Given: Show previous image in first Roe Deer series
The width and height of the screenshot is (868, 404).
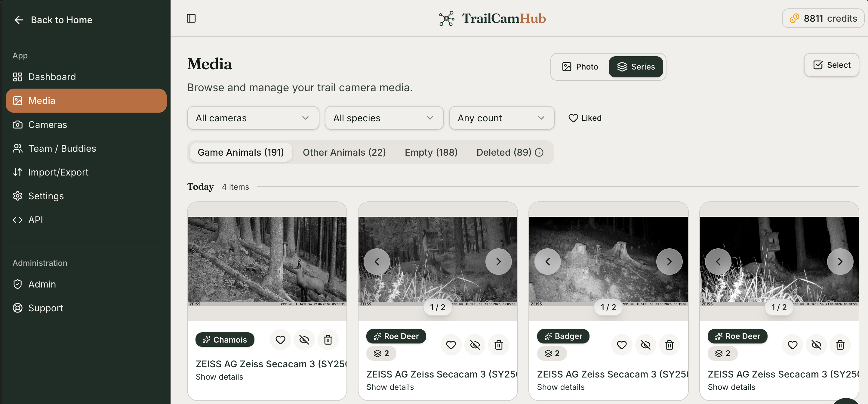Looking at the screenshot, I should coord(377,261).
